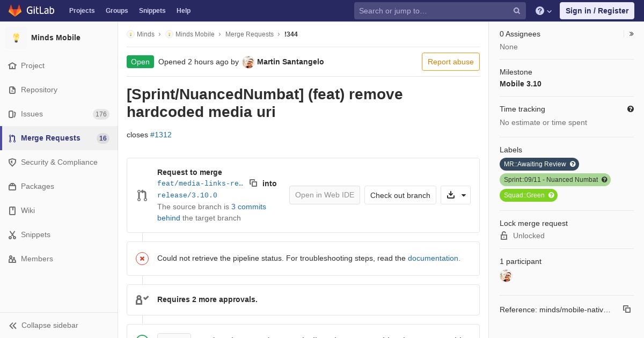The image size is (644, 338).
Task: Click the merge requests count badge 16
Action: coord(103,138)
